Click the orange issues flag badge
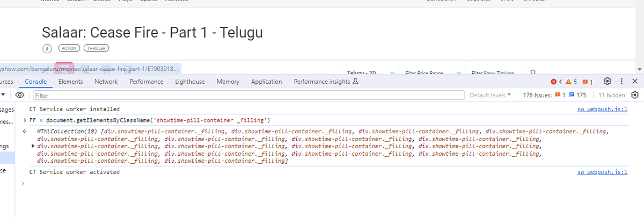 [588, 82]
